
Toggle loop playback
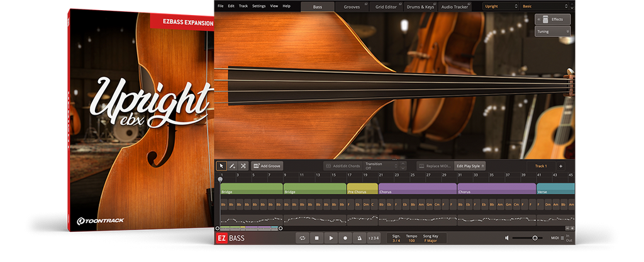tap(303, 237)
